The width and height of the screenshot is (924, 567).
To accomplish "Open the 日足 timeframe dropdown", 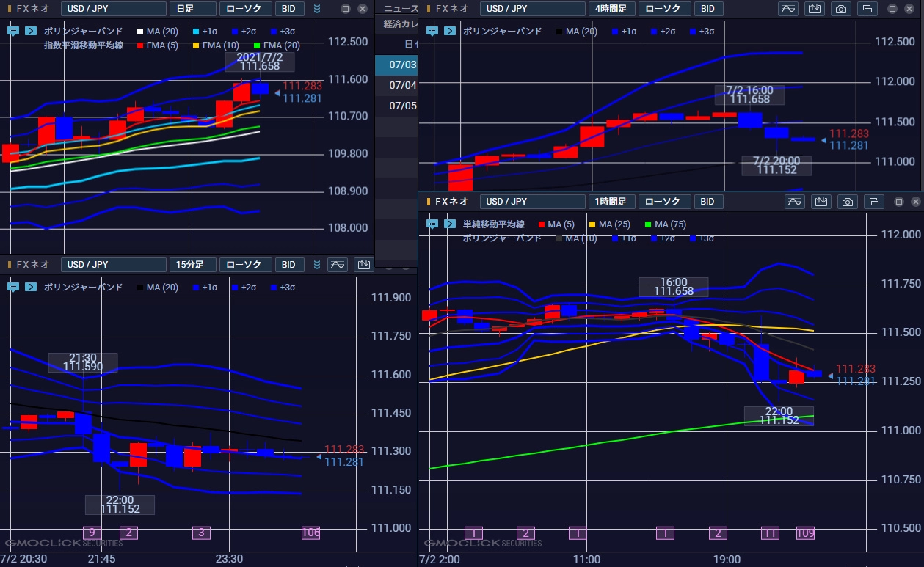I will [192, 9].
